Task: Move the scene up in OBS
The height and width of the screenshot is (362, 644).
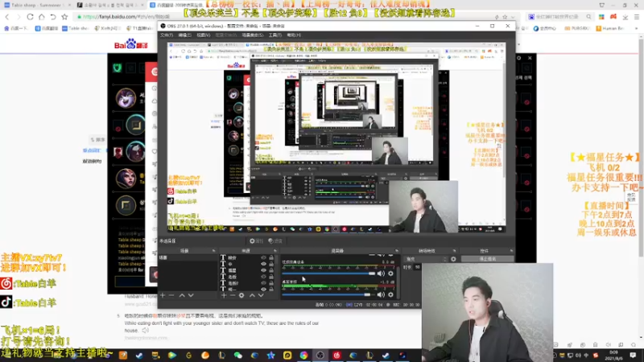Action: click(x=182, y=295)
